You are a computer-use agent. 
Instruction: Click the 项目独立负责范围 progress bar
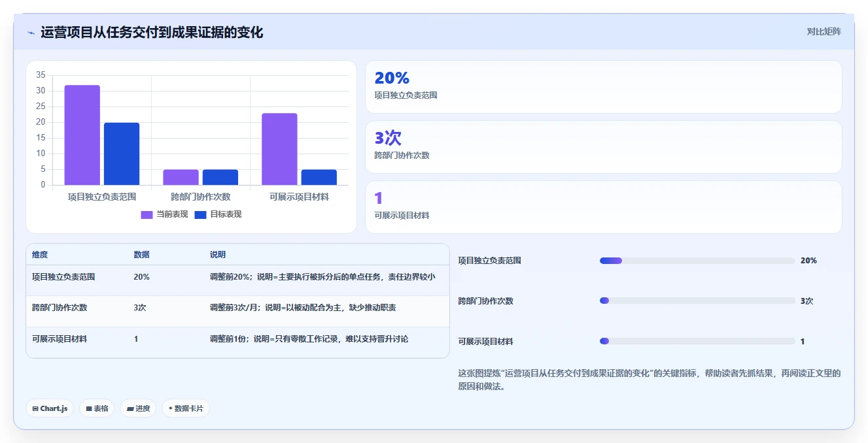point(697,261)
